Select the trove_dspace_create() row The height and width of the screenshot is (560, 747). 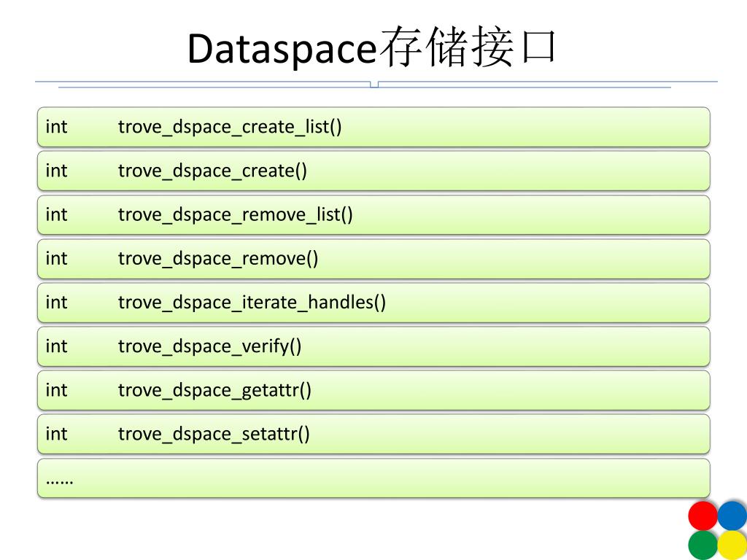[x=373, y=171]
